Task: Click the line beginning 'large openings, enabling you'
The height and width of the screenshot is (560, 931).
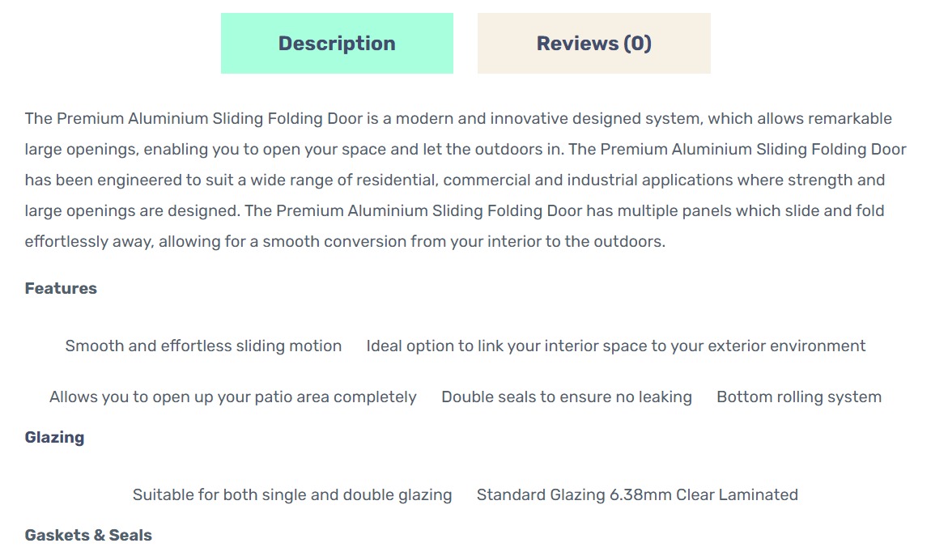Action: tap(465, 150)
